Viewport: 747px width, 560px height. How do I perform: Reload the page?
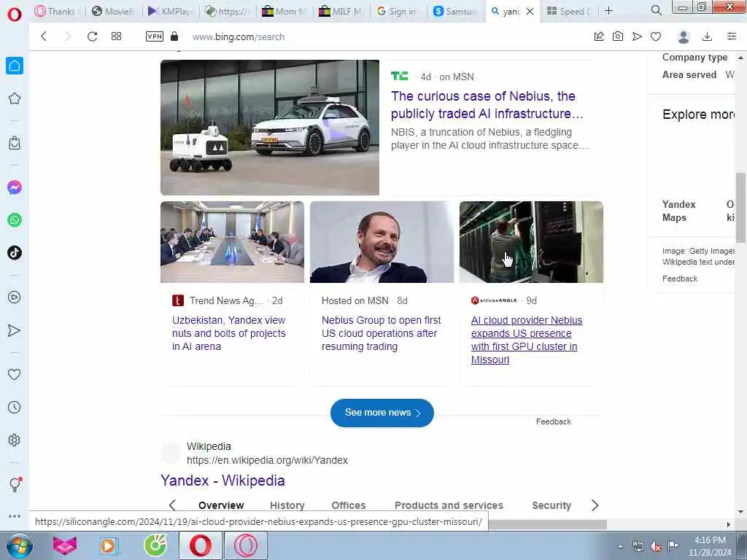click(92, 36)
